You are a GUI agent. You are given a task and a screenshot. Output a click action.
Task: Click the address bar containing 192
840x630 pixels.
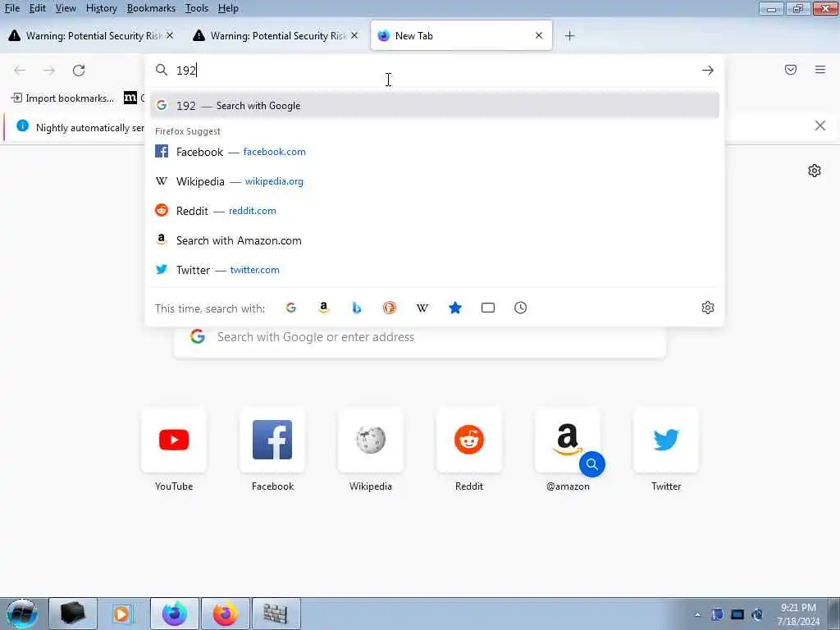[434, 71]
